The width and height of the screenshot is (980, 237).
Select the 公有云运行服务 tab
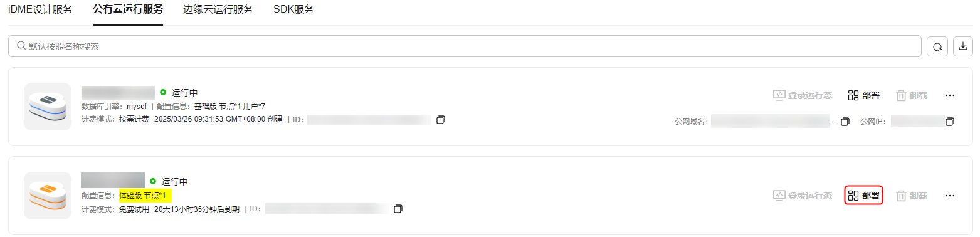coord(128,9)
